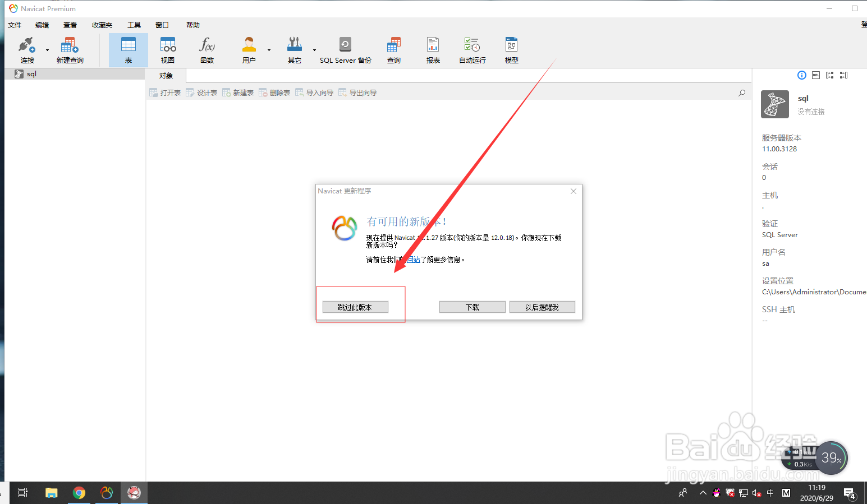This screenshot has height=504, width=867.
Task: Open the Help (帮助) menu
Action: 193,25
